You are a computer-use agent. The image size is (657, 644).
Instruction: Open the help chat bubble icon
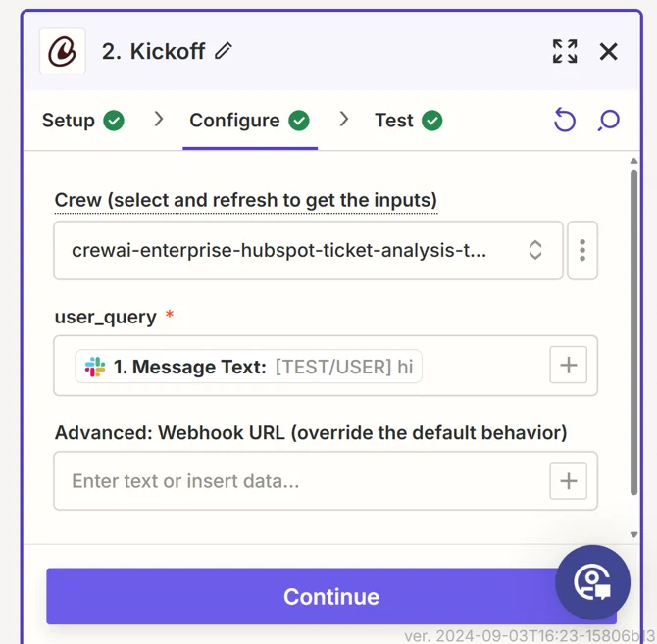(x=592, y=582)
